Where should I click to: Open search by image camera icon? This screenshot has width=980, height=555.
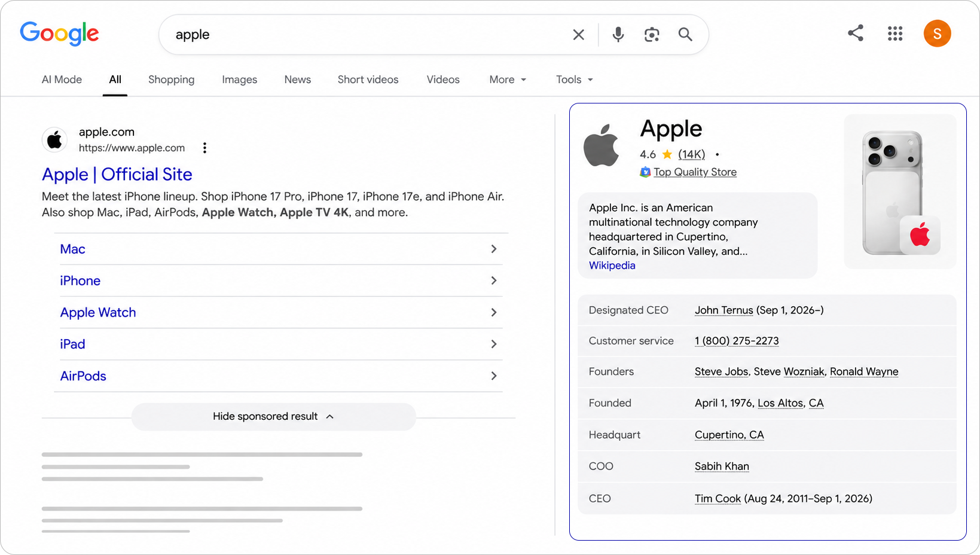pyautogui.click(x=652, y=35)
